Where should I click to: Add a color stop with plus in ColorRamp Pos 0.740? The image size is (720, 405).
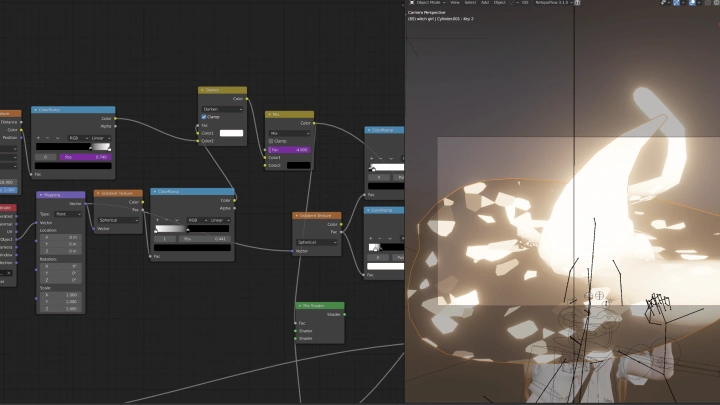tap(38, 138)
